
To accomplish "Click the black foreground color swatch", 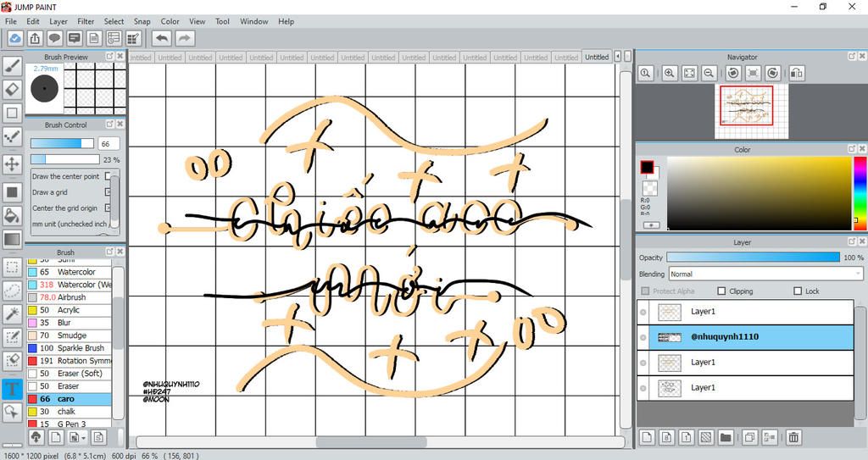I will (647, 167).
